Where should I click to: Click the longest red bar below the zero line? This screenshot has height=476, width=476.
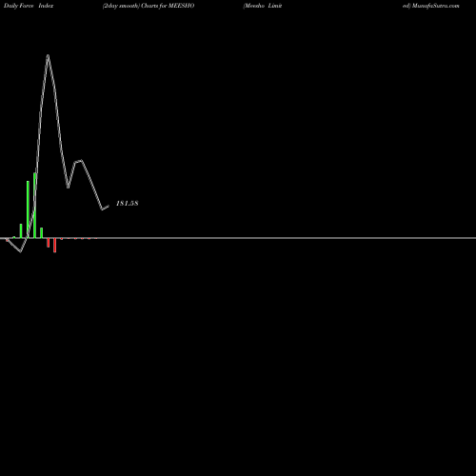coord(55,246)
